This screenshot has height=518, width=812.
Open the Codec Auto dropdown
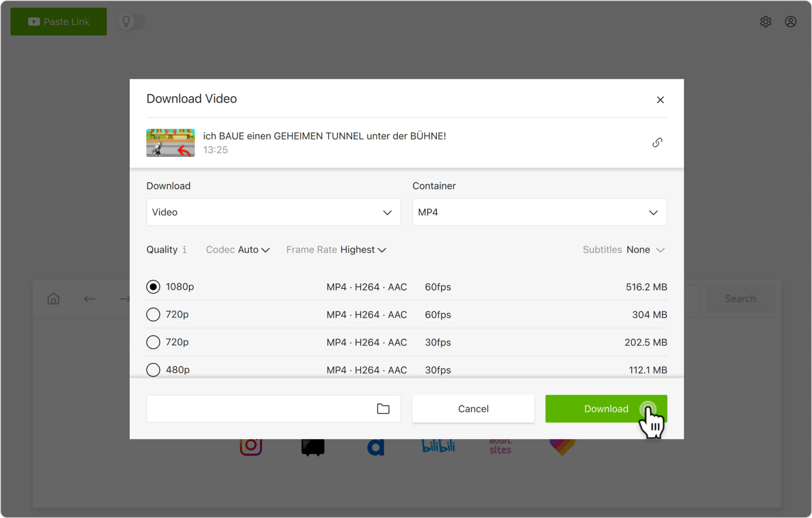[253, 250]
